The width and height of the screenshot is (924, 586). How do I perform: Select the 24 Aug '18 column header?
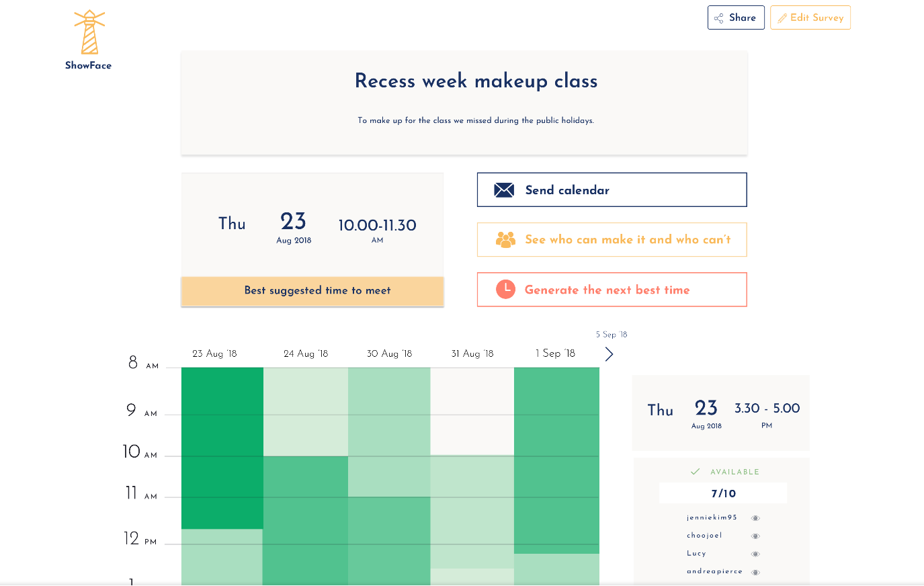point(306,353)
